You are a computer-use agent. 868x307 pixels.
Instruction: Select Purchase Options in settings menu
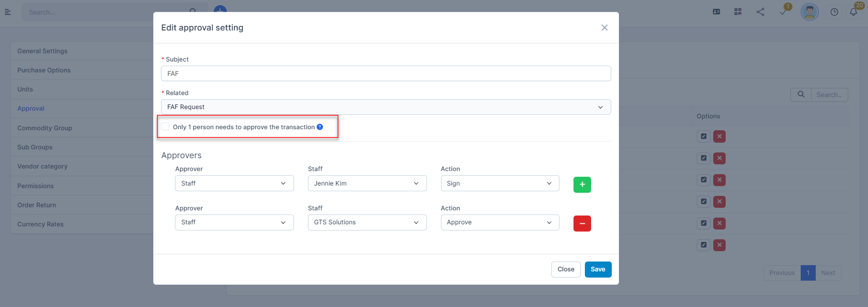tap(44, 70)
